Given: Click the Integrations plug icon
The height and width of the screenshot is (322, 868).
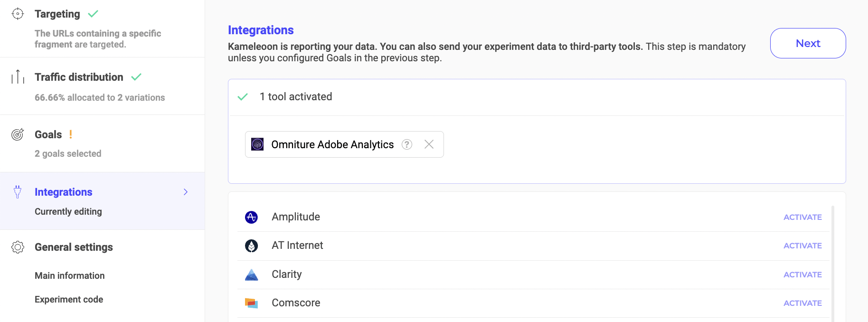Looking at the screenshot, I should (18, 192).
